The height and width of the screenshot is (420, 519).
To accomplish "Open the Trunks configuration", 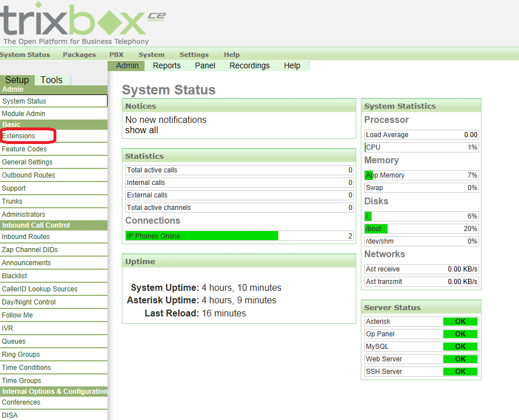I will 12,201.
